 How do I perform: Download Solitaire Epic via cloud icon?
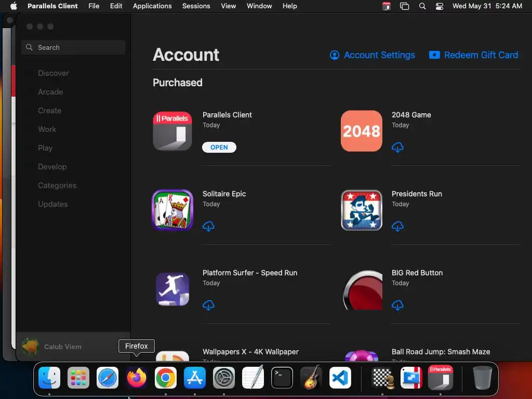(209, 227)
